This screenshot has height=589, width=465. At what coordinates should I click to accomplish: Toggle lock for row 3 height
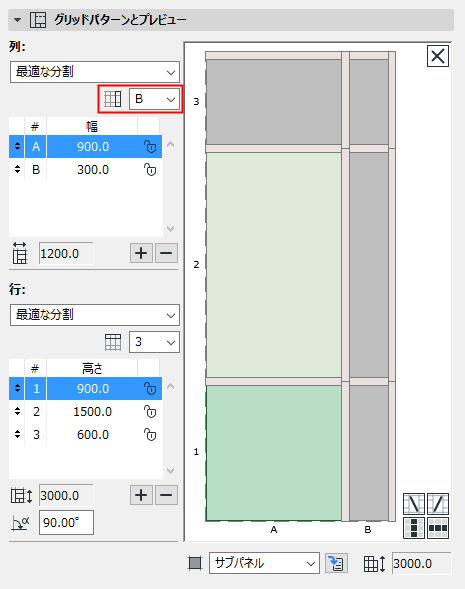[150, 435]
